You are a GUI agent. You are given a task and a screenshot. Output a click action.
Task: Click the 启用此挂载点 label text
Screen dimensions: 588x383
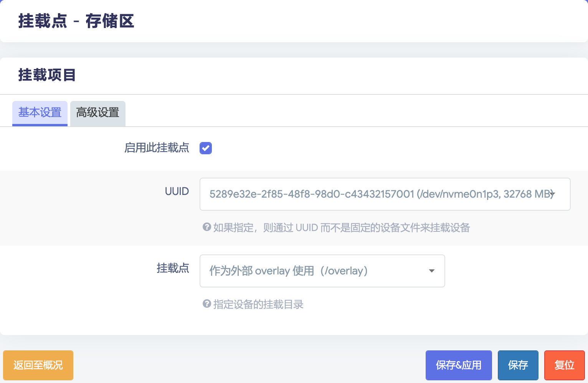click(x=157, y=148)
